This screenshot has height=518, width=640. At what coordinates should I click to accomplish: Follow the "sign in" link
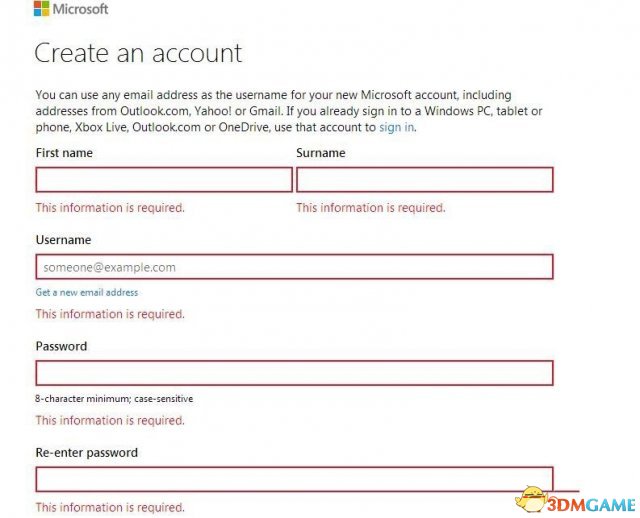[397, 127]
